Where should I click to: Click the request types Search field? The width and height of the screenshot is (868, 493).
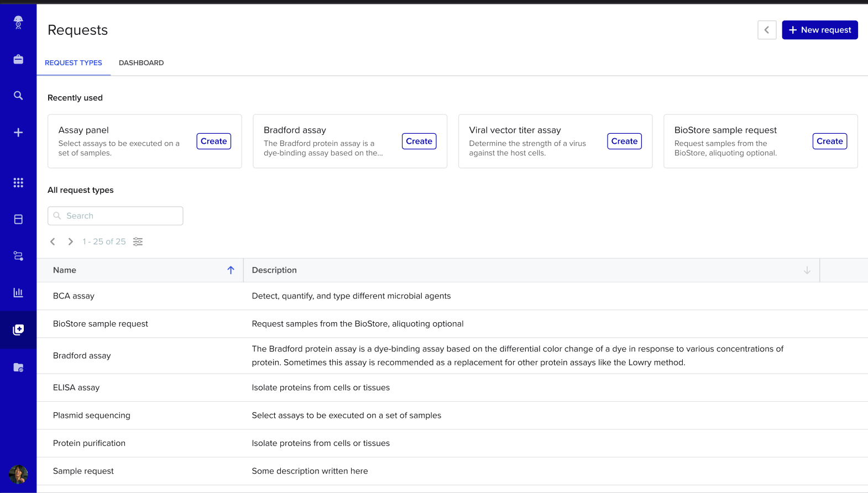[x=116, y=216]
